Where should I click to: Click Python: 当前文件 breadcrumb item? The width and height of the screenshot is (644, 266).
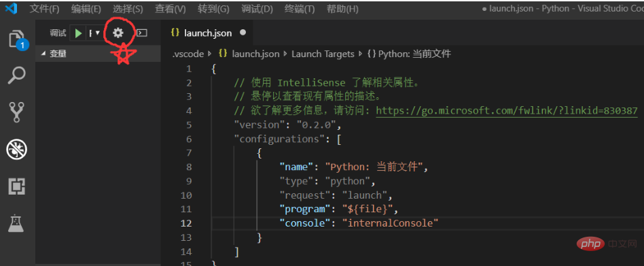409,54
